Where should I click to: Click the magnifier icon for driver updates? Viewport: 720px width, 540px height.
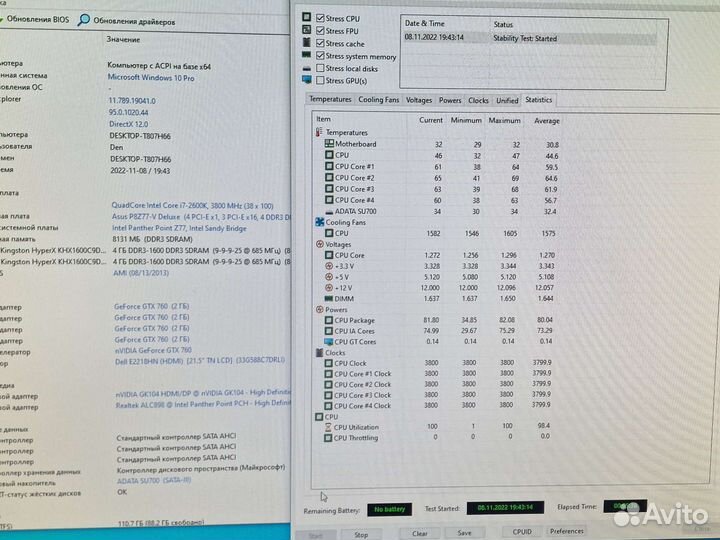tap(84, 20)
